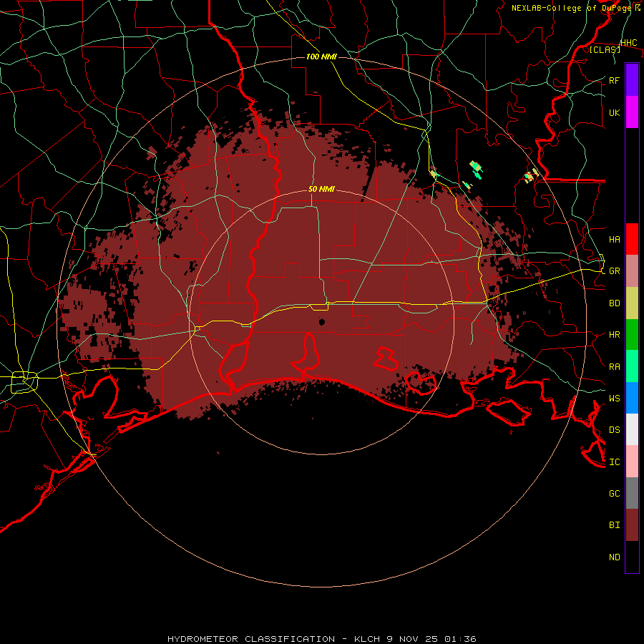644x644 pixels.
Task: Click the RA legend label
Action: [614, 367]
